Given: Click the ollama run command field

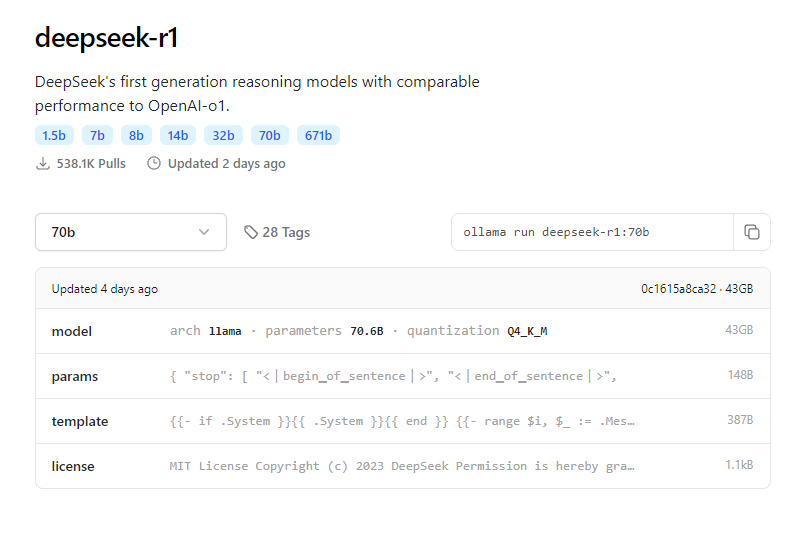Looking at the screenshot, I should coord(592,232).
